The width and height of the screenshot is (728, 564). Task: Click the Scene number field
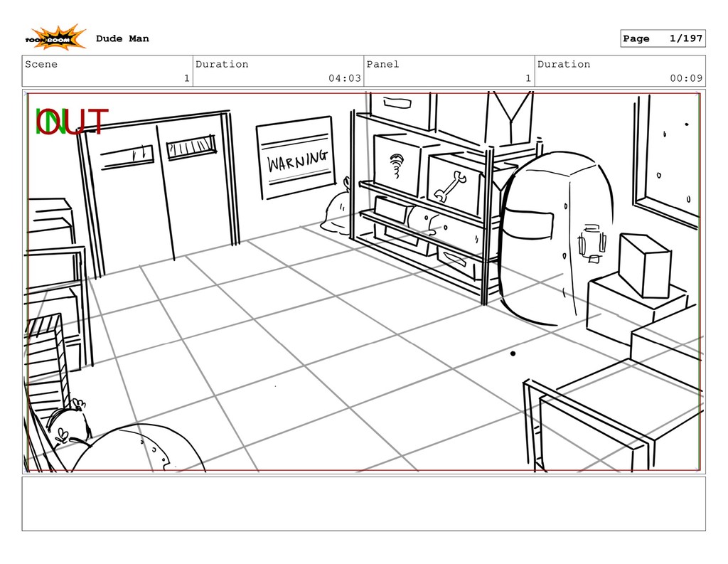pos(107,71)
